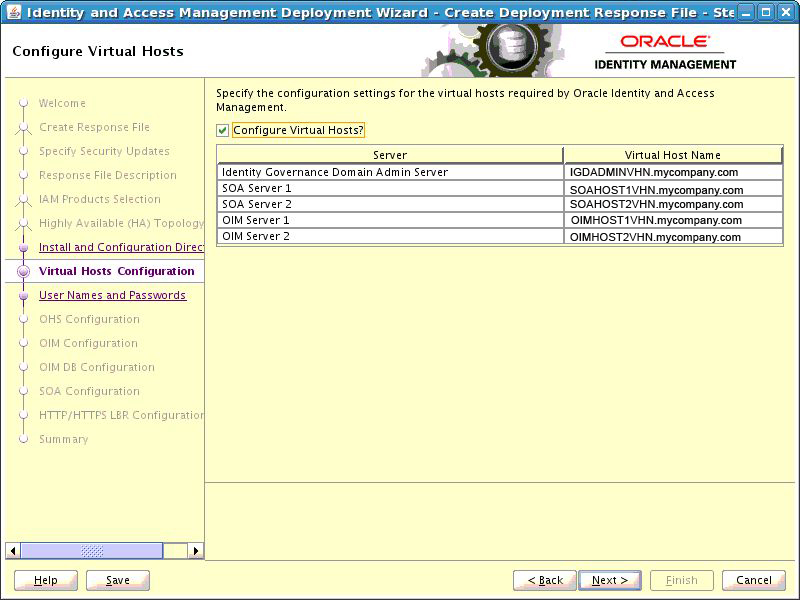The height and width of the screenshot is (600, 800).
Task: Go back with the Back button
Action: (545, 580)
